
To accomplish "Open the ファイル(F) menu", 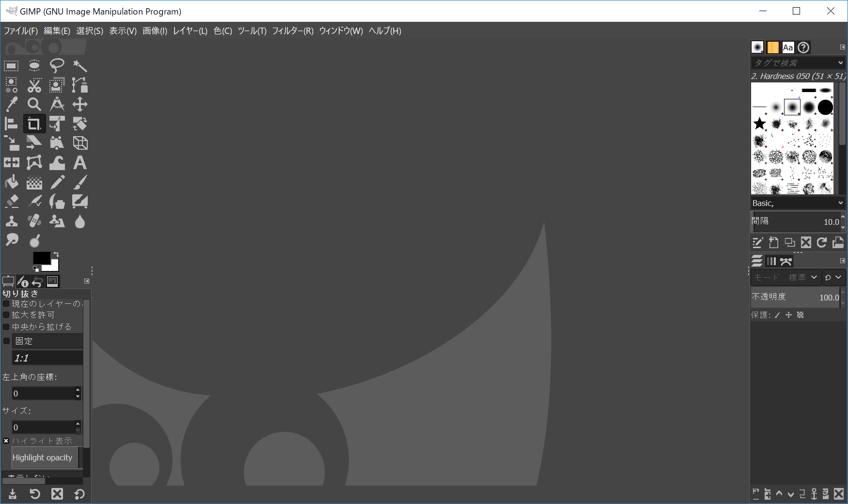I will coord(21,31).
